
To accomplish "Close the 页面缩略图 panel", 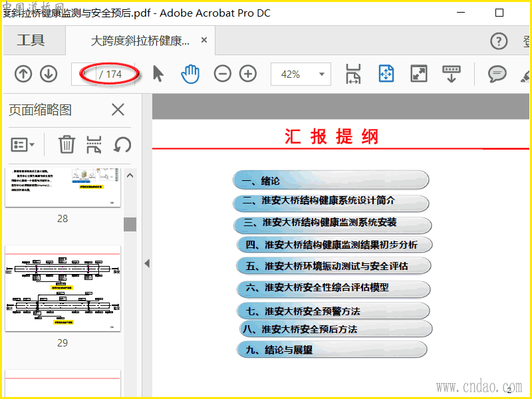I will (x=118, y=110).
